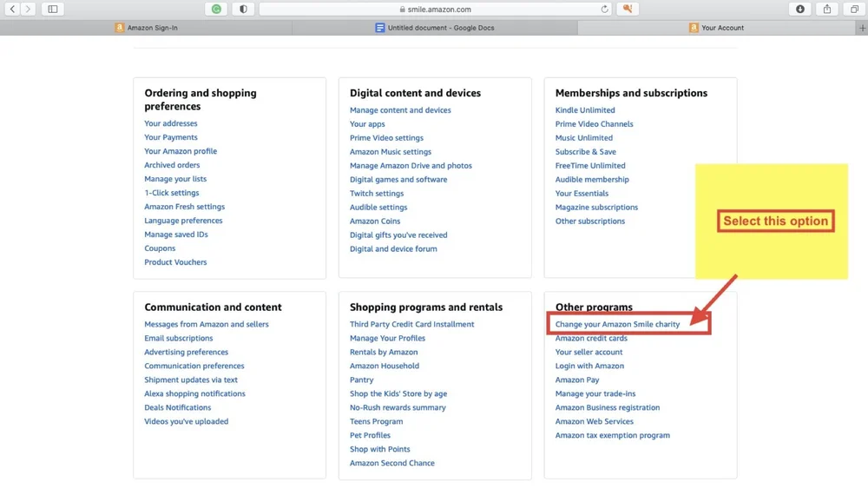
Task: Open Audible membership
Action: [592, 180]
